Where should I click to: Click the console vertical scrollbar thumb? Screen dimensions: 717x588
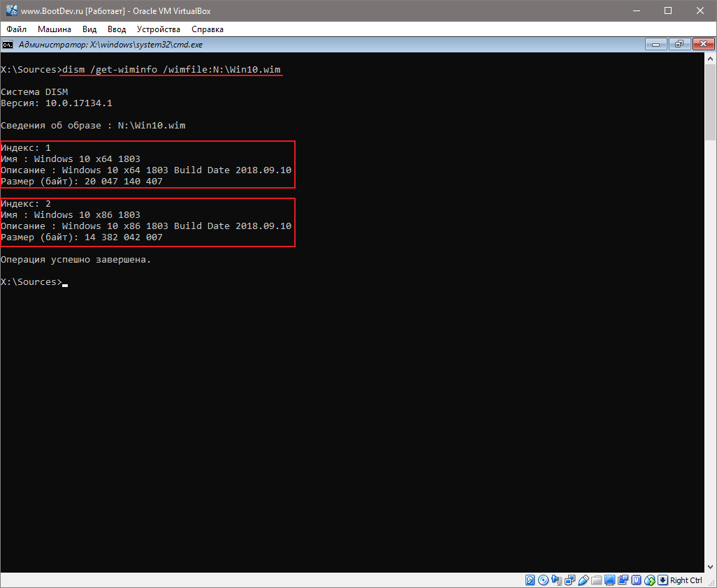(x=710, y=103)
